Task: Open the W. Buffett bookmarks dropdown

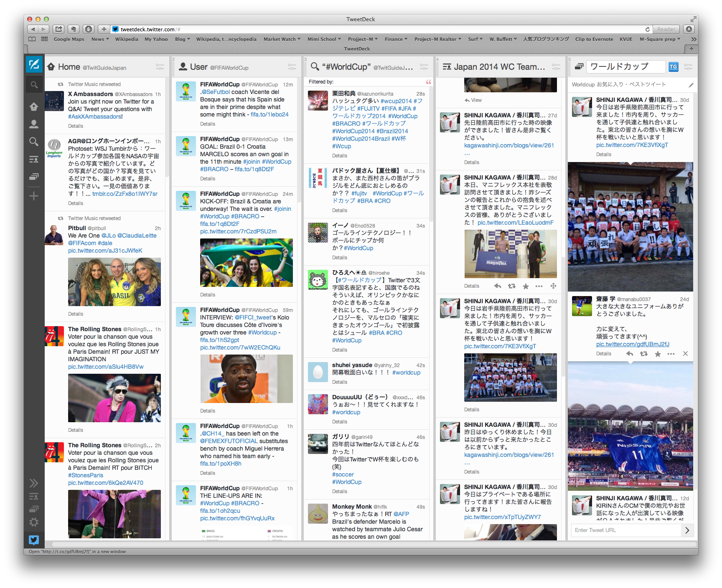Action: tap(503, 39)
